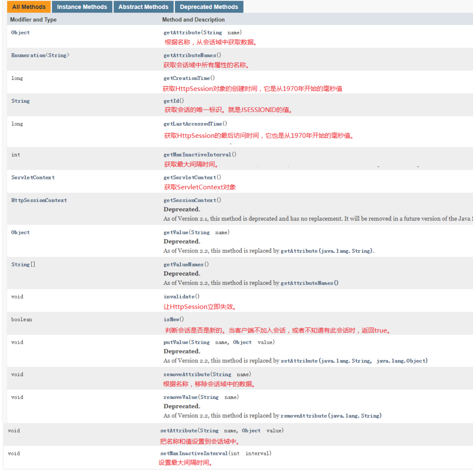Open the Abstract Methods tab
This screenshot has width=473, height=476.
(143, 7)
